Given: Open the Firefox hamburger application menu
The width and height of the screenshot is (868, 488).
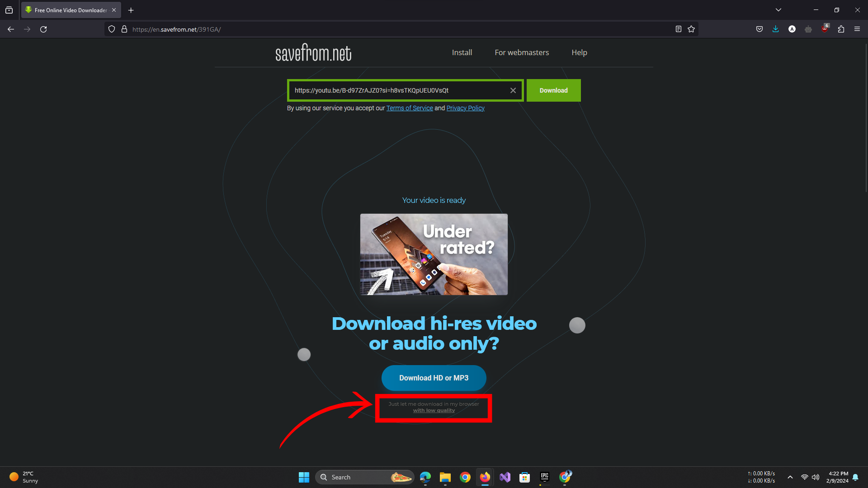Looking at the screenshot, I should (x=857, y=29).
